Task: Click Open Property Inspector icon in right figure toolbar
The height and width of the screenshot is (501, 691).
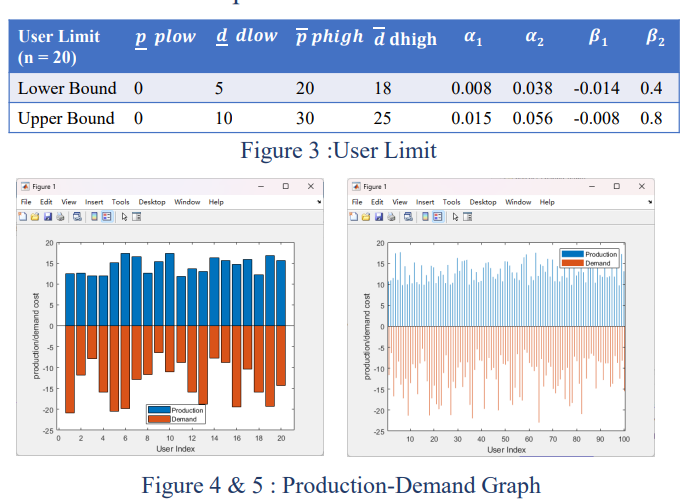Action: coord(467,216)
